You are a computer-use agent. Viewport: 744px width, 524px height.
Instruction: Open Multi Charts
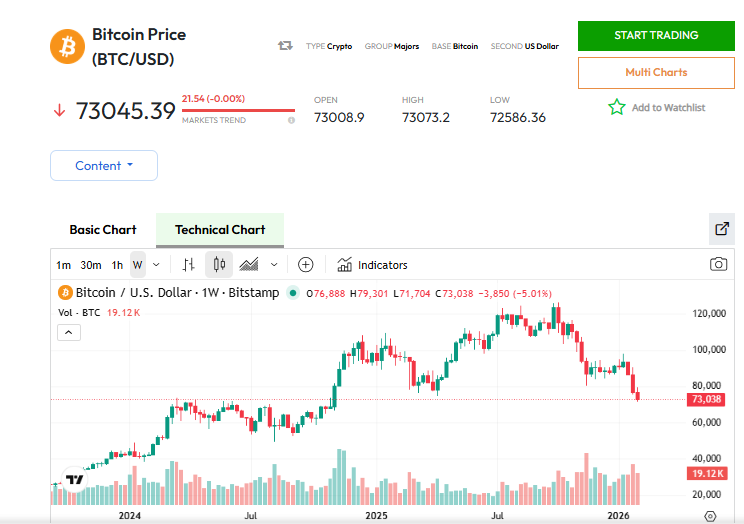pyautogui.click(x=656, y=72)
